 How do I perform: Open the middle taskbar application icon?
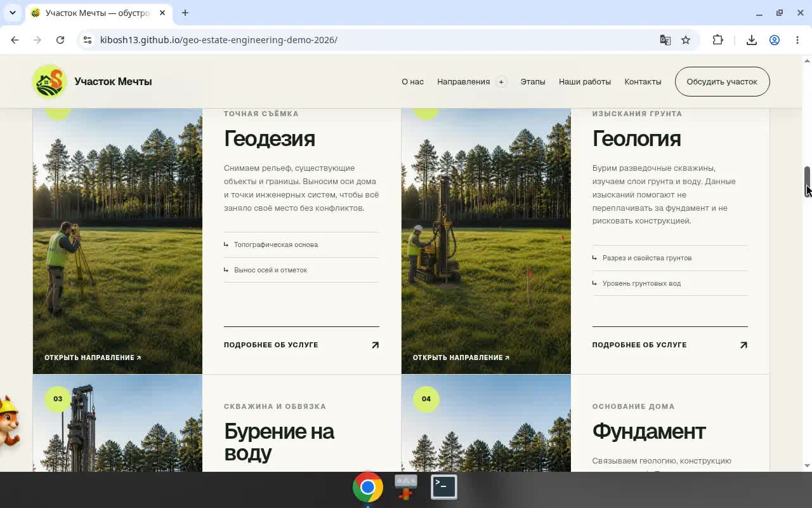click(406, 487)
